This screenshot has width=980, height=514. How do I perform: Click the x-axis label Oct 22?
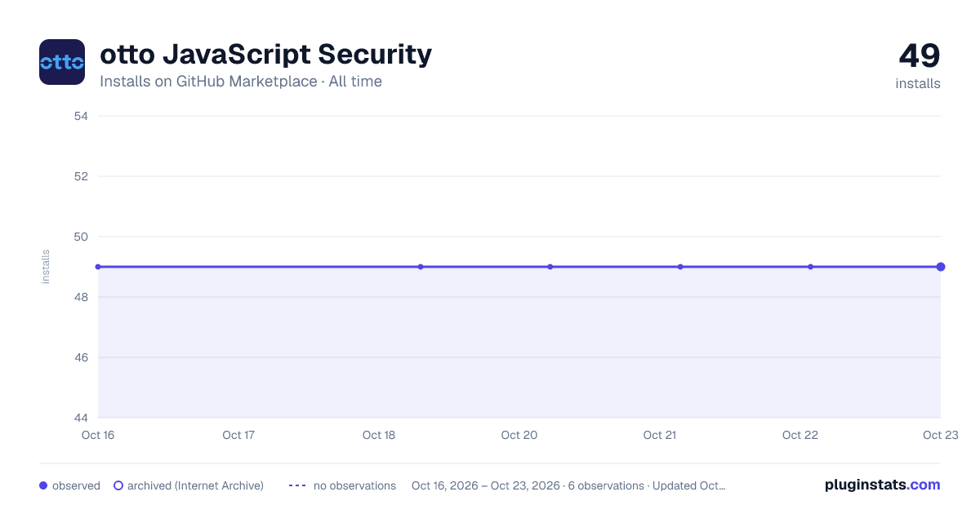(800, 435)
